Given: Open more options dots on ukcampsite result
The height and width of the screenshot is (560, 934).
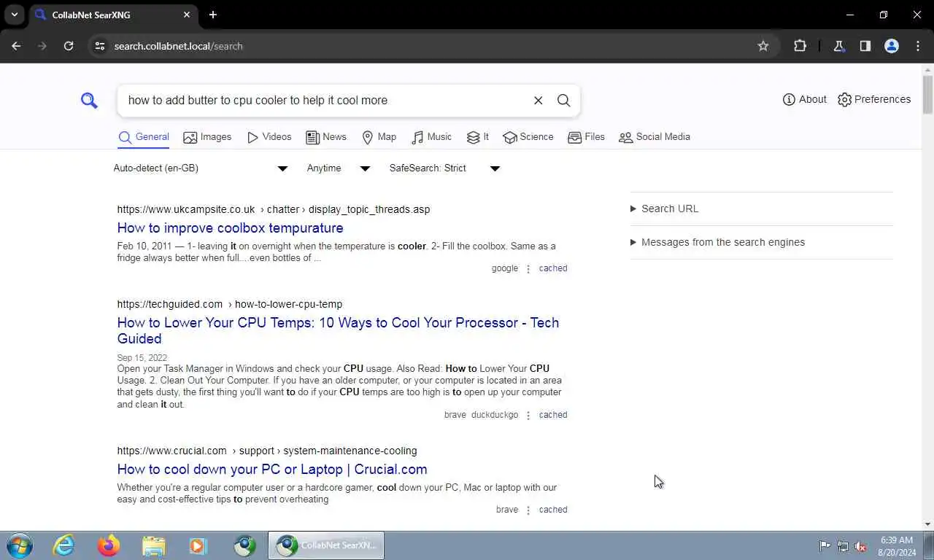Looking at the screenshot, I should 528,269.
